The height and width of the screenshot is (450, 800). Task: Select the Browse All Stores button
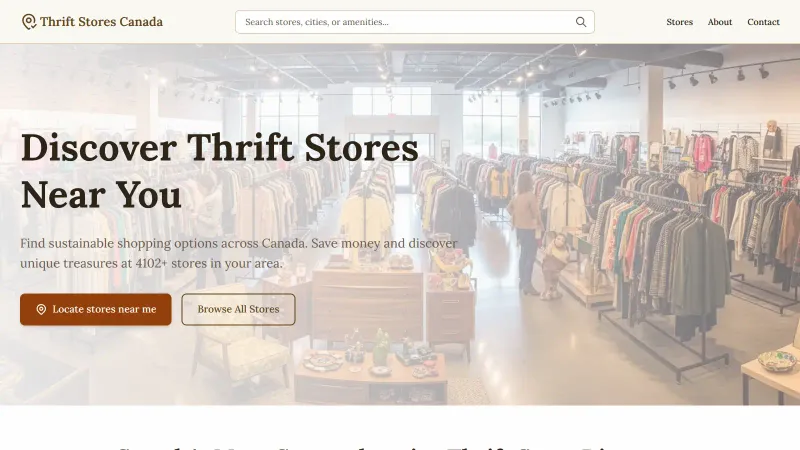(x=238, y=309)
